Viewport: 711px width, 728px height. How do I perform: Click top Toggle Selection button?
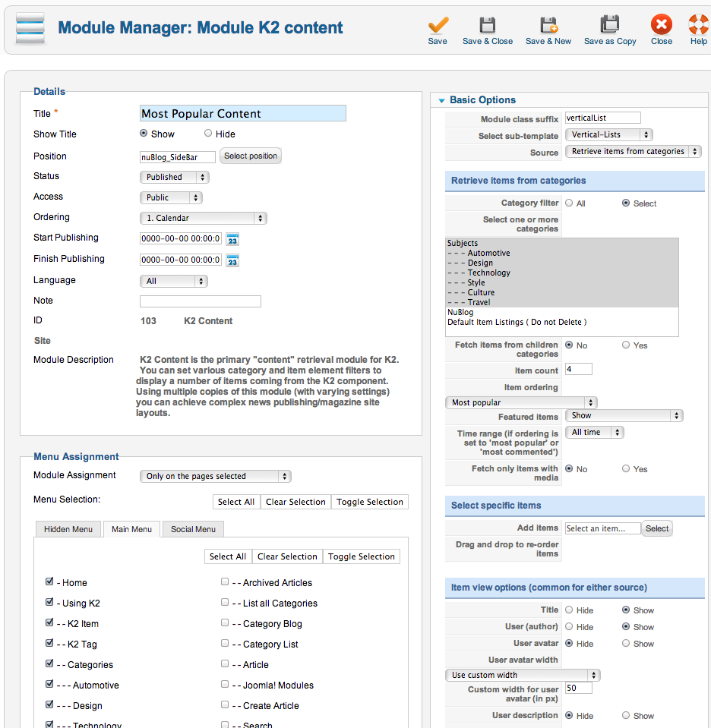click(x=370, y=502)
